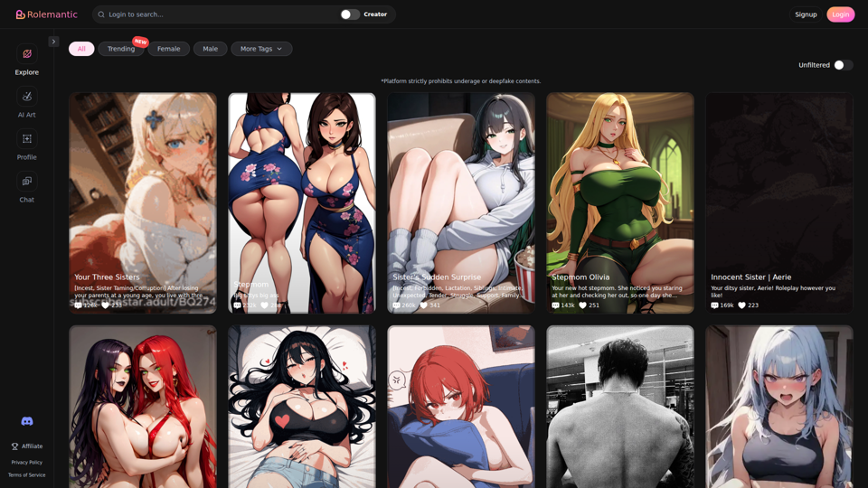The height and width of the screenshot is (488, 868).
Task: Open the AI Art section icon
Action: (26, 97)
